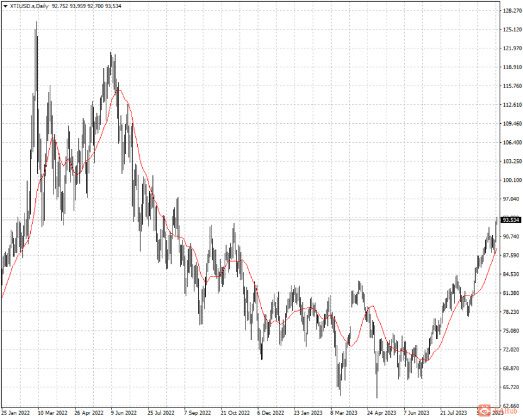Screen dimensions: 523x420
Task: Click the 100.100 price axis label
Action: (x=512, y=180)
